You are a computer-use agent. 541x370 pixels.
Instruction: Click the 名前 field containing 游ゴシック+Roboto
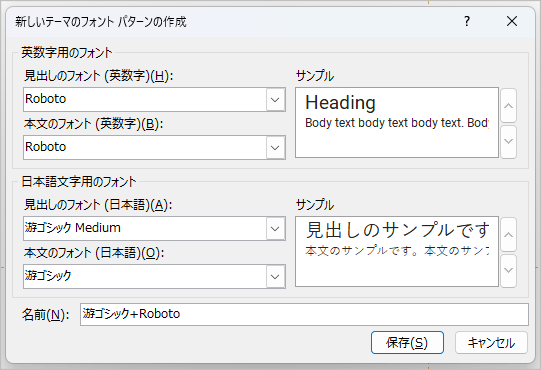304,314
